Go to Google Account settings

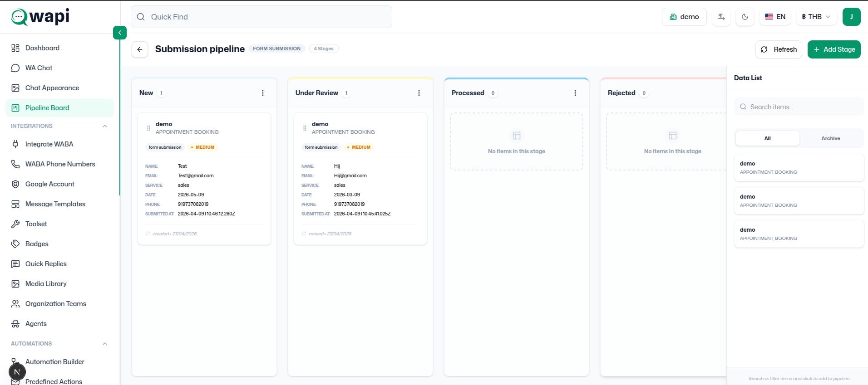tap(60, 184)
